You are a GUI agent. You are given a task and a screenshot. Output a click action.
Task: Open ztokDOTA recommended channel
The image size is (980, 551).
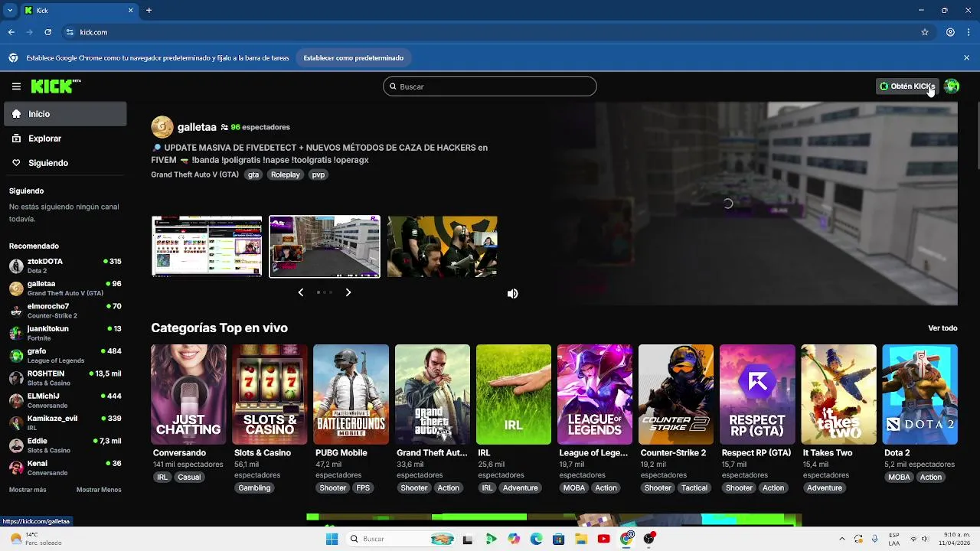point(65,266)
